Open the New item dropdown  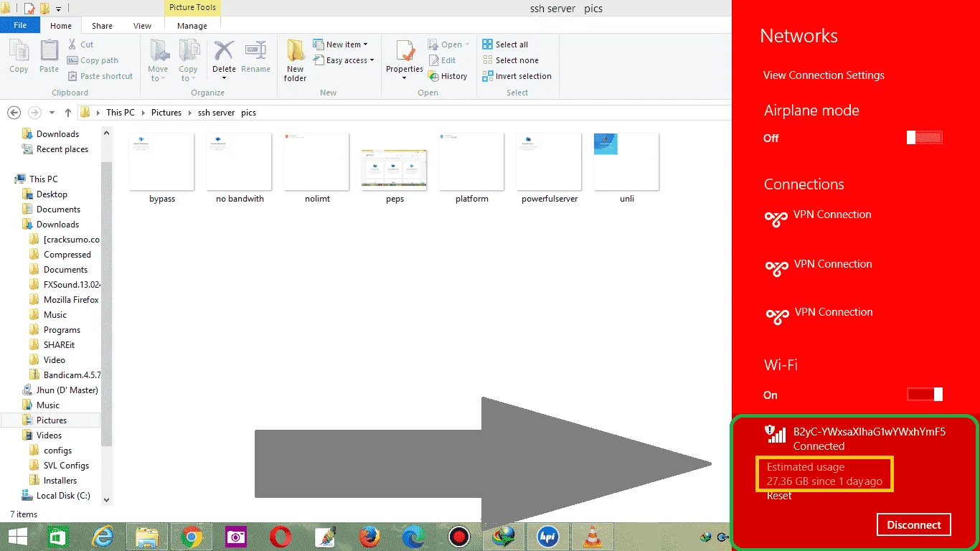click(341, 44)
